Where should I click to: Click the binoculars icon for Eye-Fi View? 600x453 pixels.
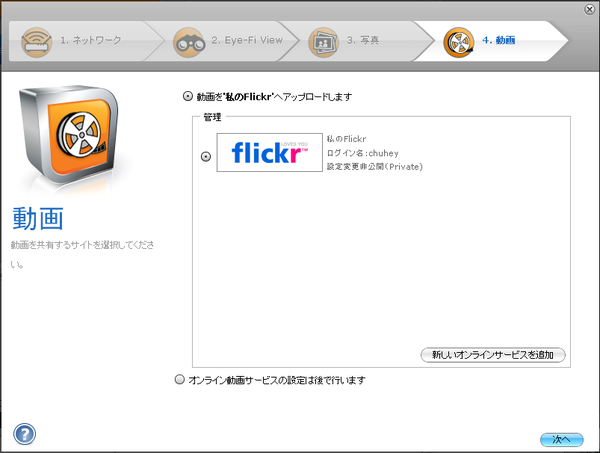click(x=189, y=42)
